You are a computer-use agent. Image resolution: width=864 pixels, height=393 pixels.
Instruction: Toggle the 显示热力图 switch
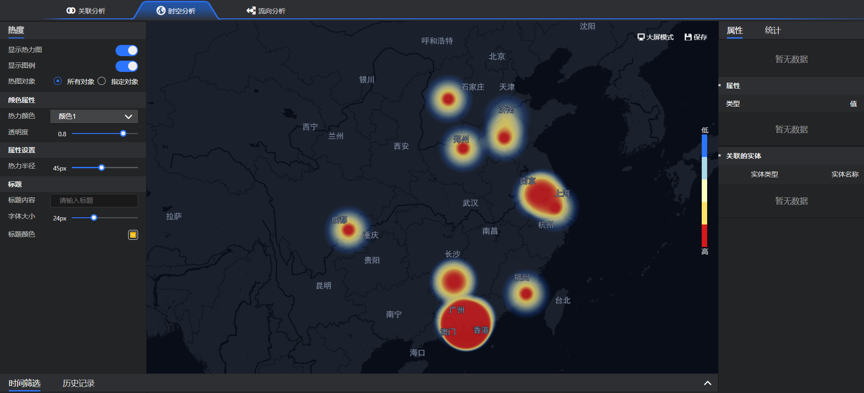(x=127, y=50)
